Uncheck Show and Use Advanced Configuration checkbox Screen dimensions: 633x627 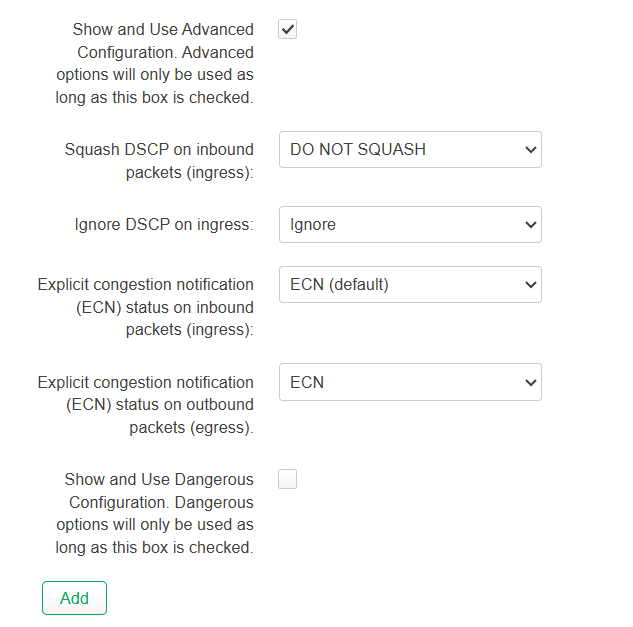(x=288, y=30)
